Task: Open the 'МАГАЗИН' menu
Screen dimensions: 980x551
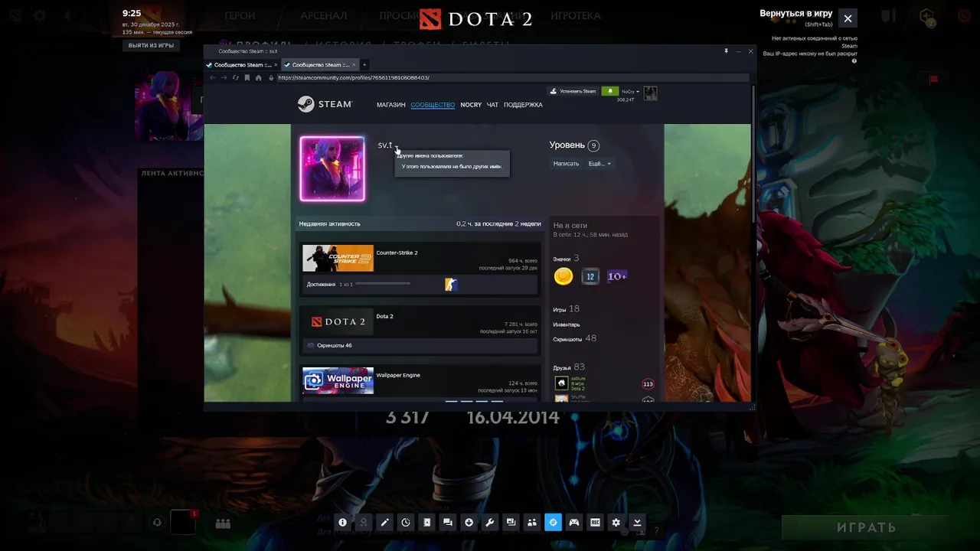Action: click(x=391, y=105)
